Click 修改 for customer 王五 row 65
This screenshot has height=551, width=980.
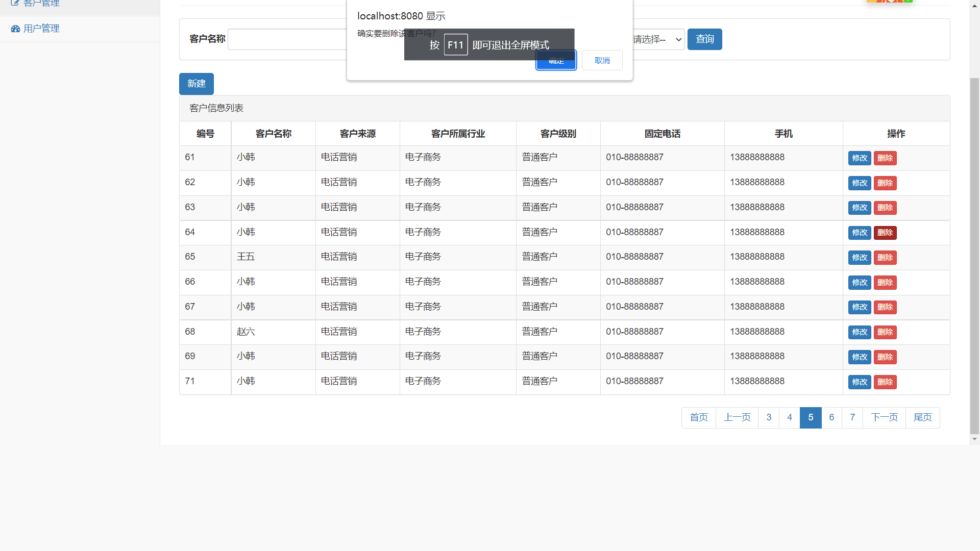tap(859, 258)
